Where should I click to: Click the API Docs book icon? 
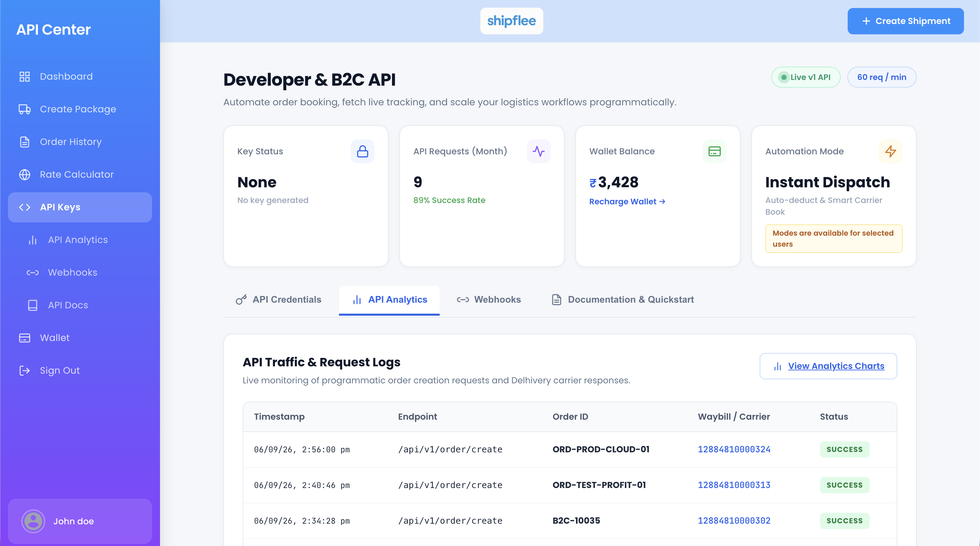coord(33,306)
